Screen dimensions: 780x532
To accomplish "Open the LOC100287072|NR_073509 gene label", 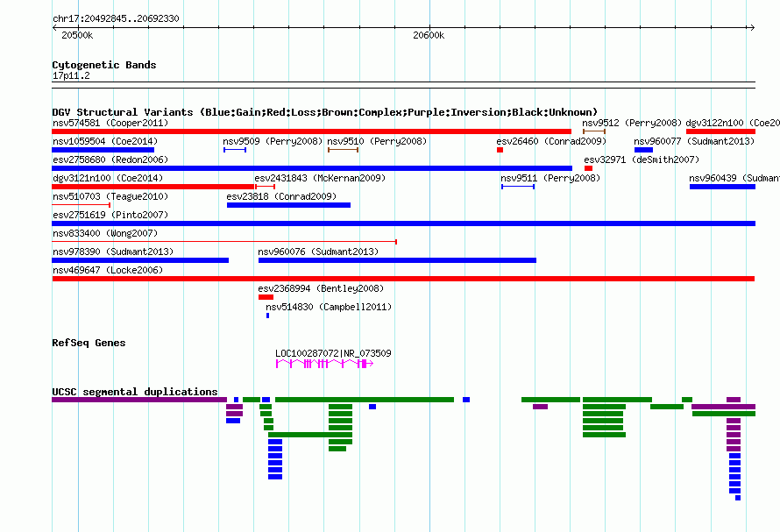I will [333, 353].
